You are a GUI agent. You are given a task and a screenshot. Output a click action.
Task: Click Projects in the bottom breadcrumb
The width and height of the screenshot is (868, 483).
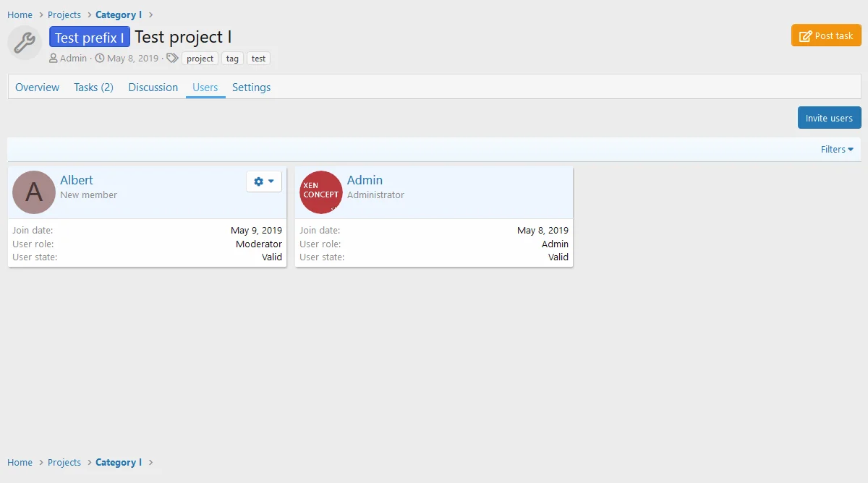click(x=64, y=463)
